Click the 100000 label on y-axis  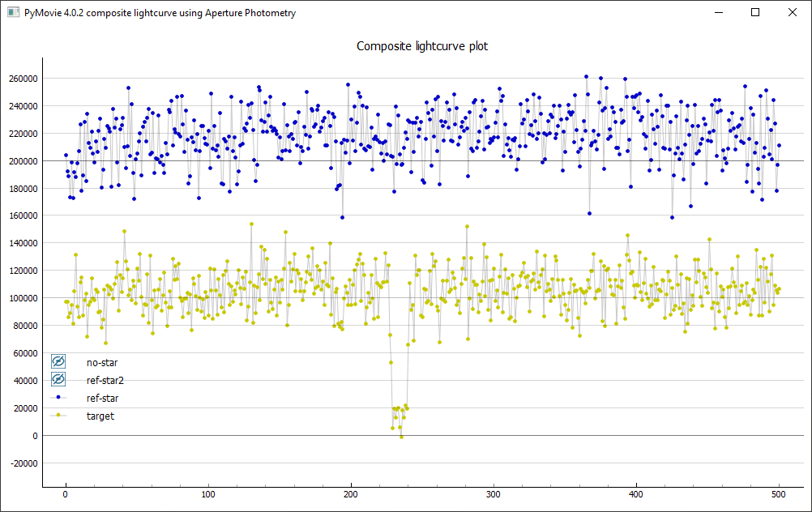23,298
